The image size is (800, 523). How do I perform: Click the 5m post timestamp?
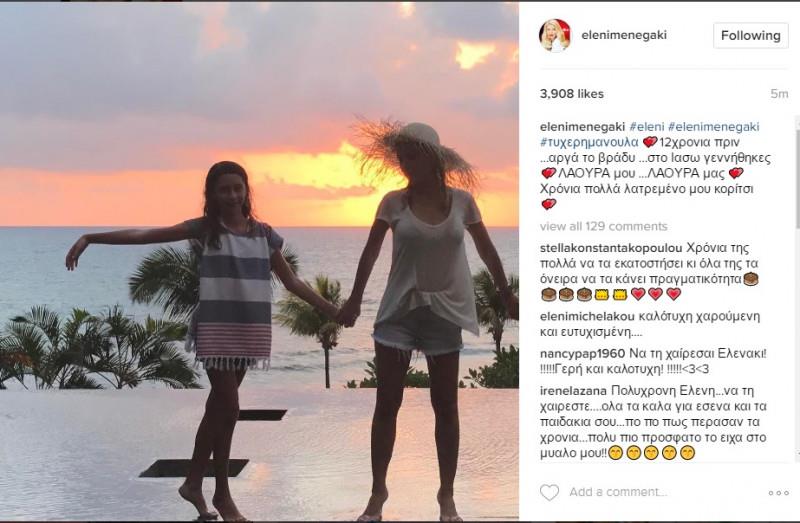(779, 94)
